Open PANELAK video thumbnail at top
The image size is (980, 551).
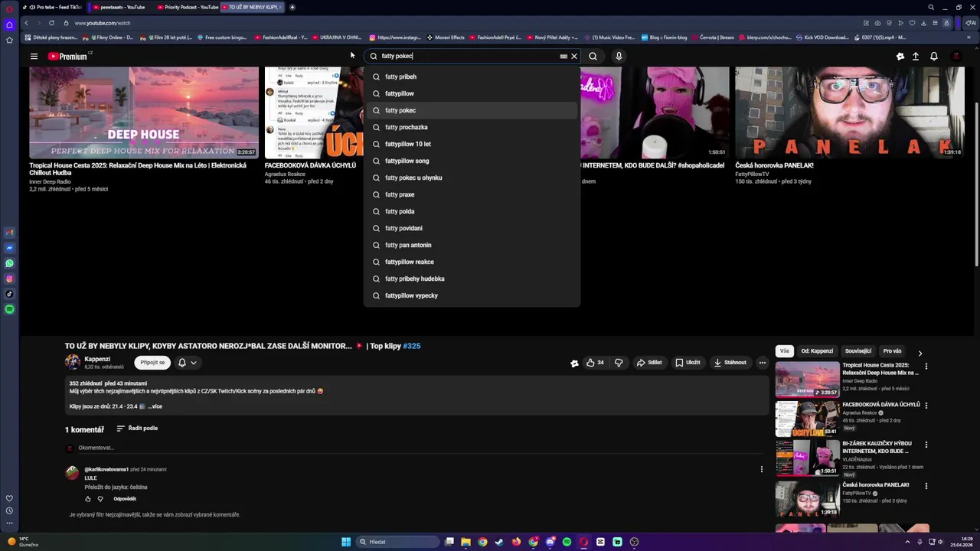[x=850, y=112]
